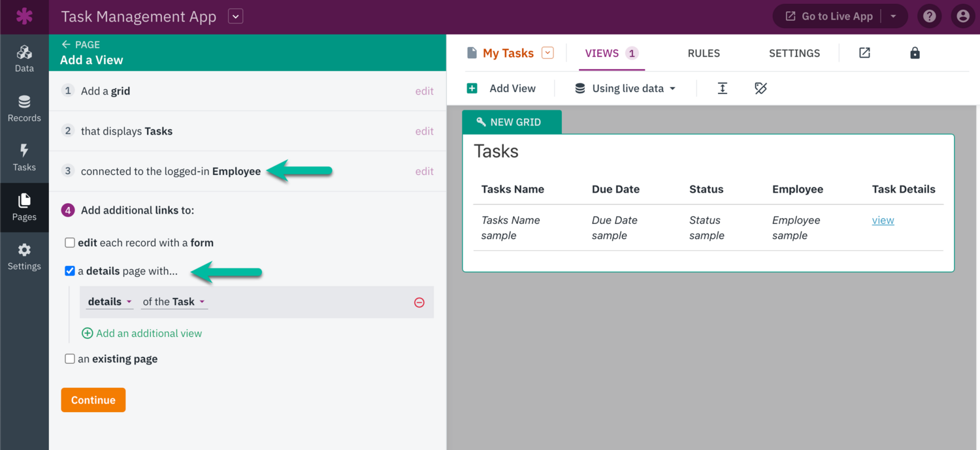Switch to the RULES tab
This screenshot has height=450, width=980.
pyautogui.click(x=704, y=53)
